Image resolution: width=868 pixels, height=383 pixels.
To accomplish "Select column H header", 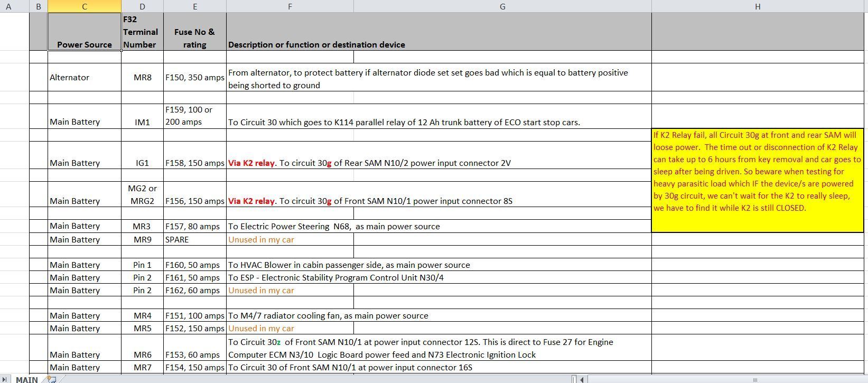I will pyautogui.click(x=758, y=6).
